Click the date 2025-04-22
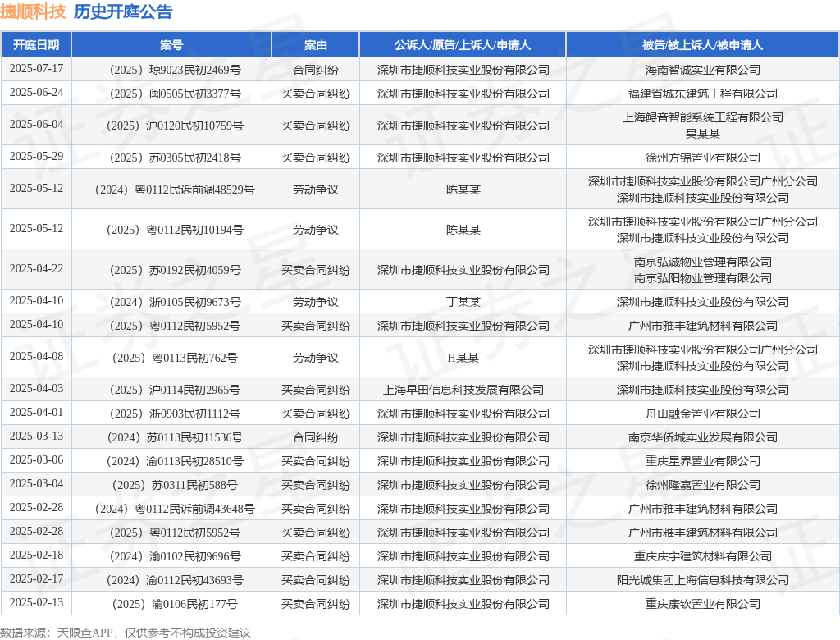840x640 pixels. [x=36, y=268]
